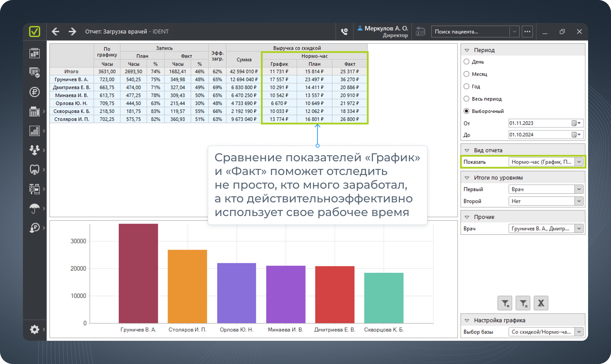Open the phone calls icon
This screenshot has height=364, width=611.
pyautogui.click(x=344, y=31)
